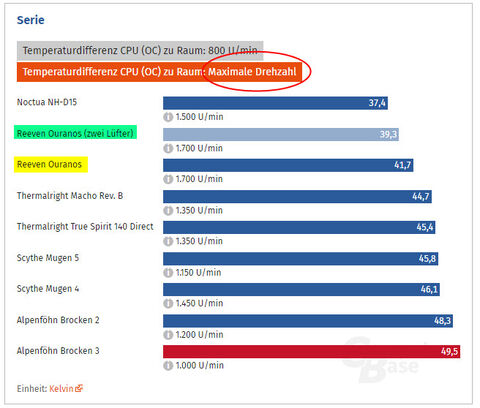Image resolution: width=480 pixels, height=408 pixels.
Task: Click info icon beside 1.450 U/min
Action: point(168,303)
